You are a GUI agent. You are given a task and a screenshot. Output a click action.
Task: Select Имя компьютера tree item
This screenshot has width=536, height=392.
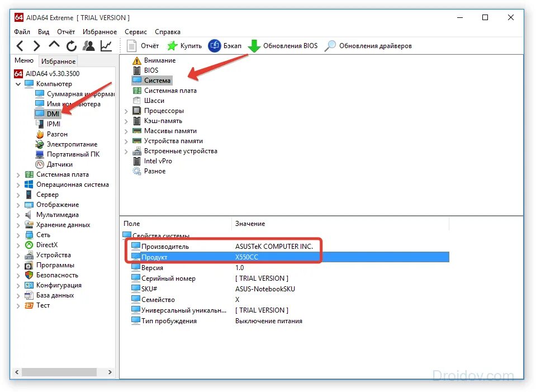[68, 103]
